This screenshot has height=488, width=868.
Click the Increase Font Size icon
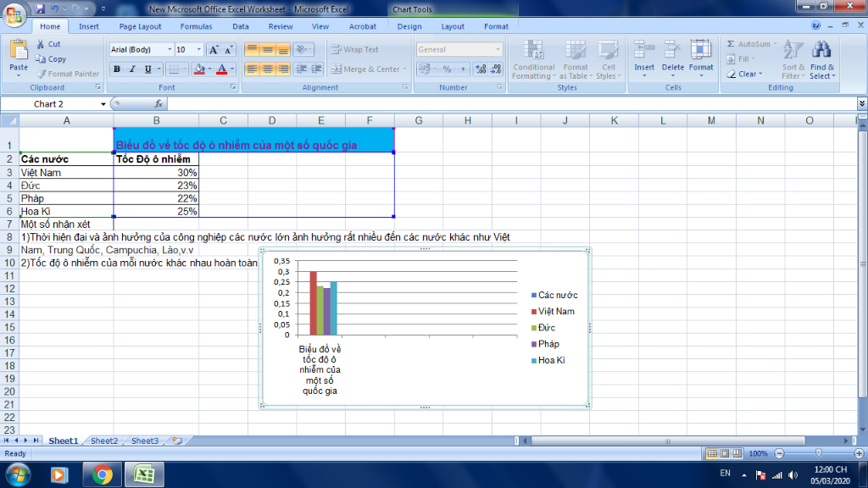214,50
